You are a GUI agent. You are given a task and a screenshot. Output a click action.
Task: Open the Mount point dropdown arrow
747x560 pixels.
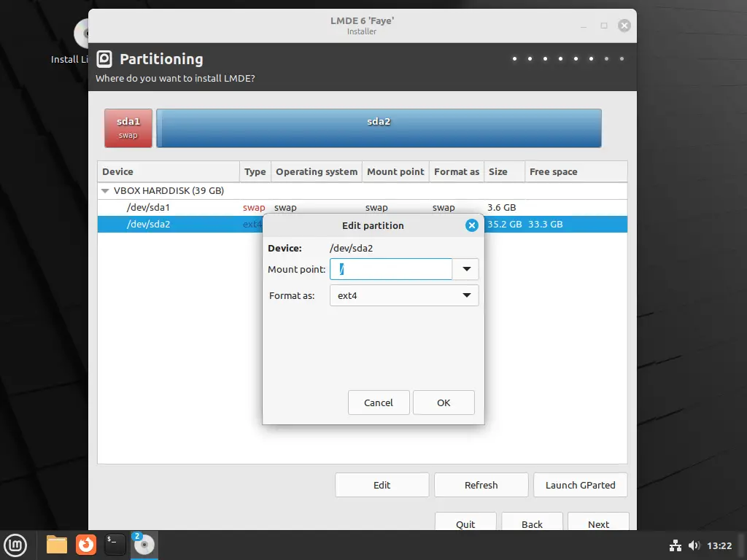pyautogui.click(x=466, y=269)
